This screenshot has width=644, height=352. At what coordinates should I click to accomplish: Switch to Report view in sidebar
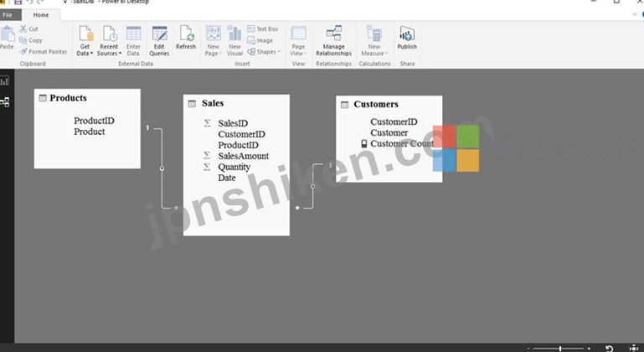tap(5, 81)
